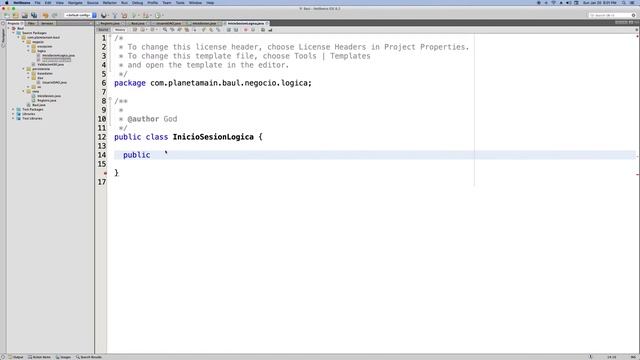Image resolution: width=640 pixels, height=360 pixels.
Task: Collapse the vista package folder
Action: click(x=24, y=91)
